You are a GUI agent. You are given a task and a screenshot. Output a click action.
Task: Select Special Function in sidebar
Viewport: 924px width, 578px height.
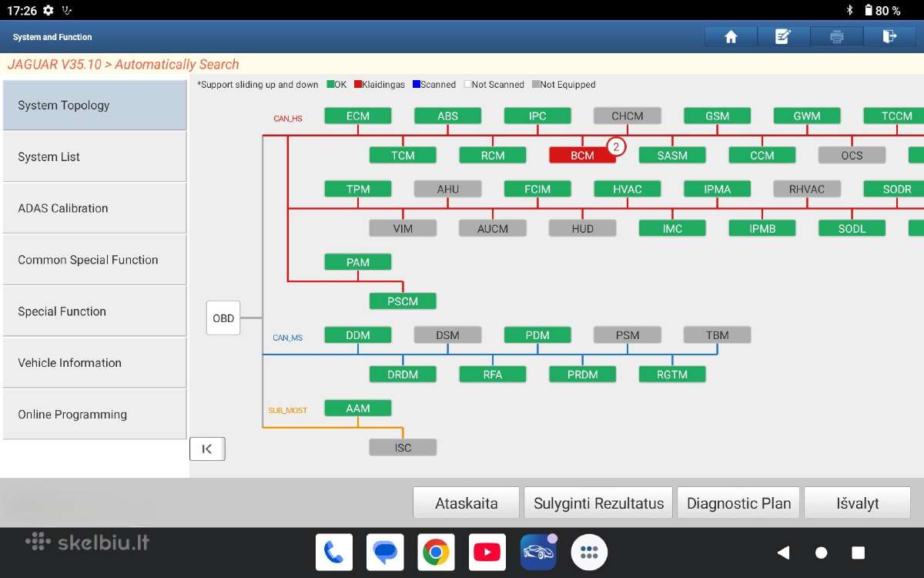(x=95, y=311)
